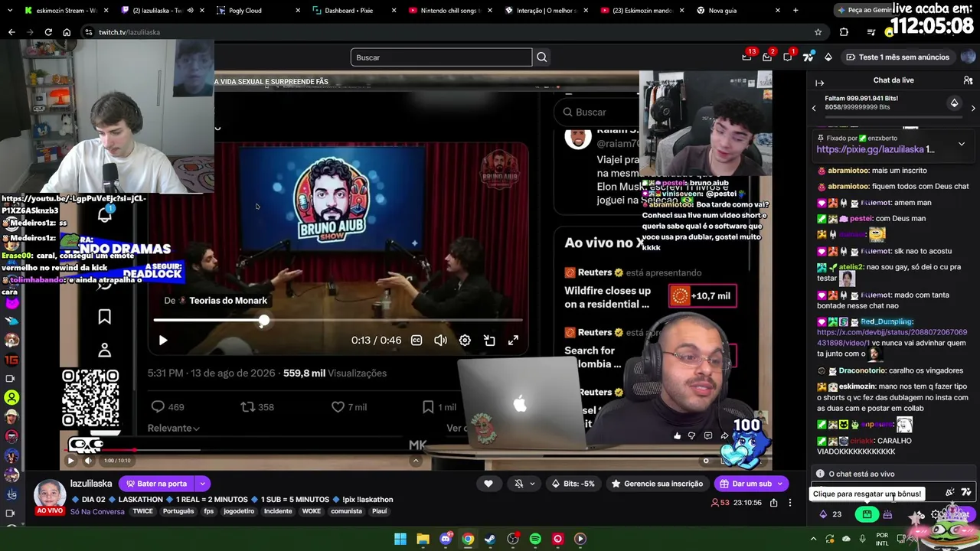Open video settings gear in embedded player
Screen dimensions: 980x551
coord(465,341)
